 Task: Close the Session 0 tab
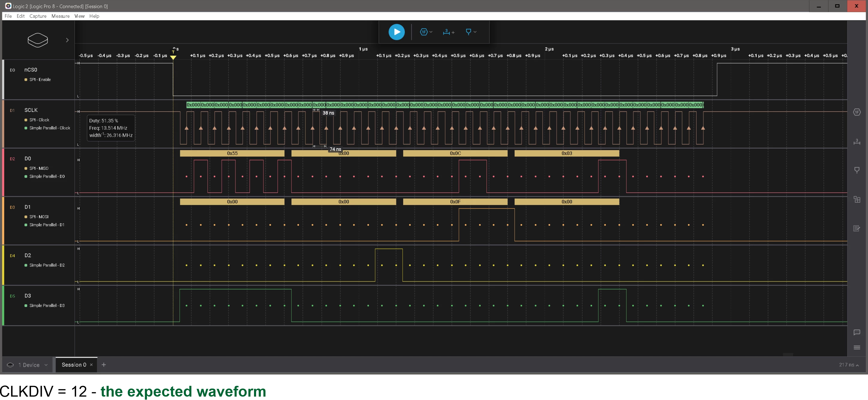(91, 365)
